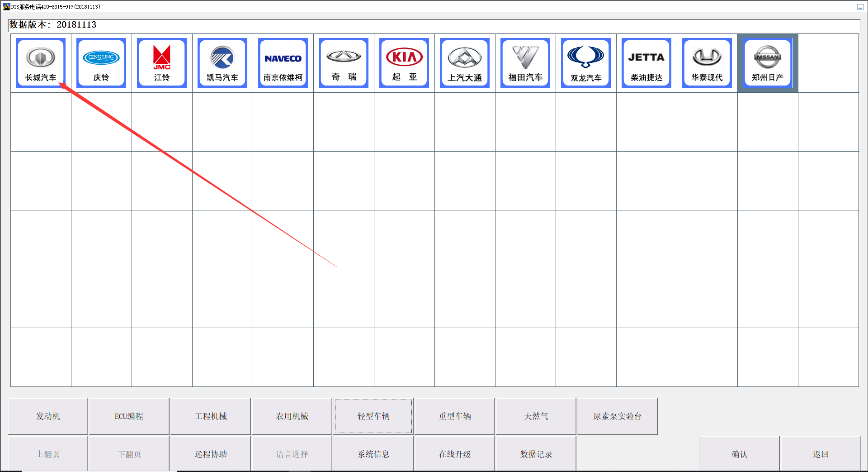This screenshot has height=472, width=868.
Task: Click the 上翻页 page up button
Action: [48, 454]
